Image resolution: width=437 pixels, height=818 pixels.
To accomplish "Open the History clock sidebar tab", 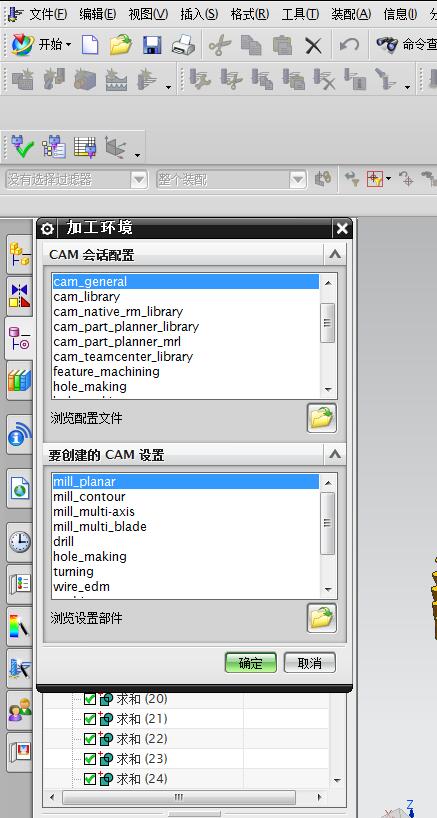I will click(x=20, y=543).
